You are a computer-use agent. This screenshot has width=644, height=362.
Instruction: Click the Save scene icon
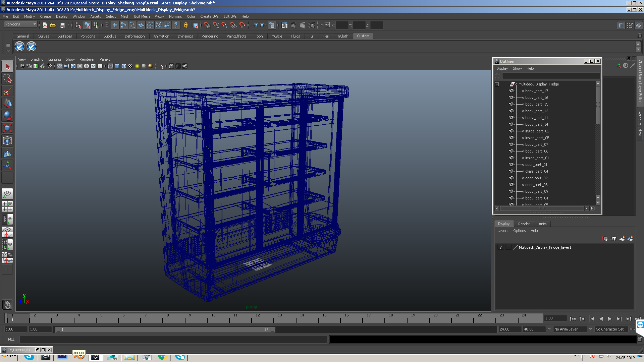point(62,25)
